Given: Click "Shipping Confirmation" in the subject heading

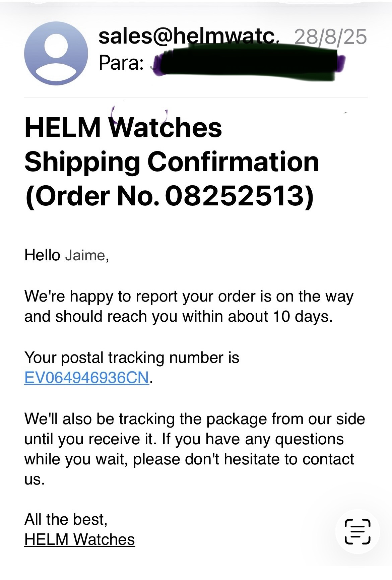Looking at the screenshot, I should click(172, 162).
